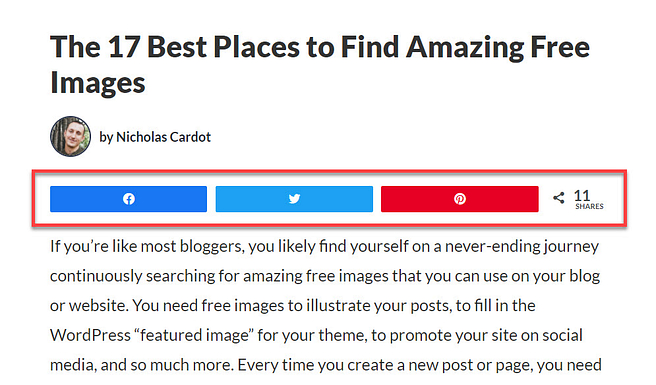This screenshot has width=656, height=385.
Task: Click the line starting 'or website. You need free images'
Action: (292, 306)
